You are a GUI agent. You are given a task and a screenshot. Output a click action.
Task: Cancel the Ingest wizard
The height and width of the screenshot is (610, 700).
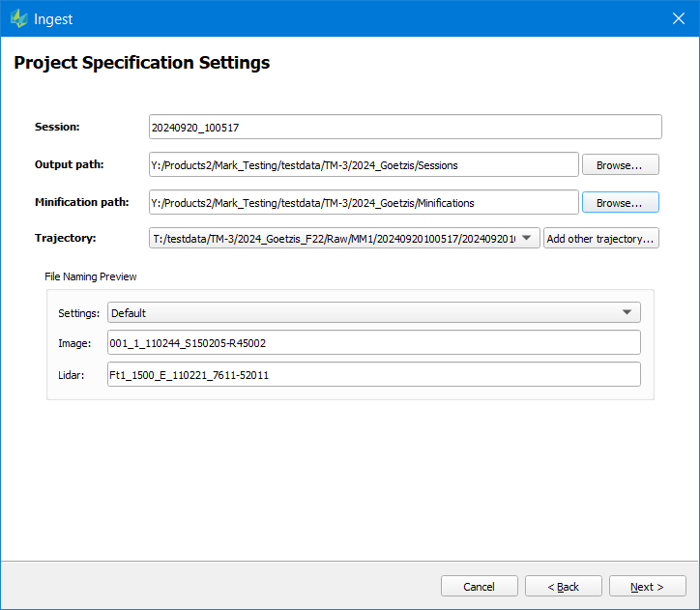[479, 587]
